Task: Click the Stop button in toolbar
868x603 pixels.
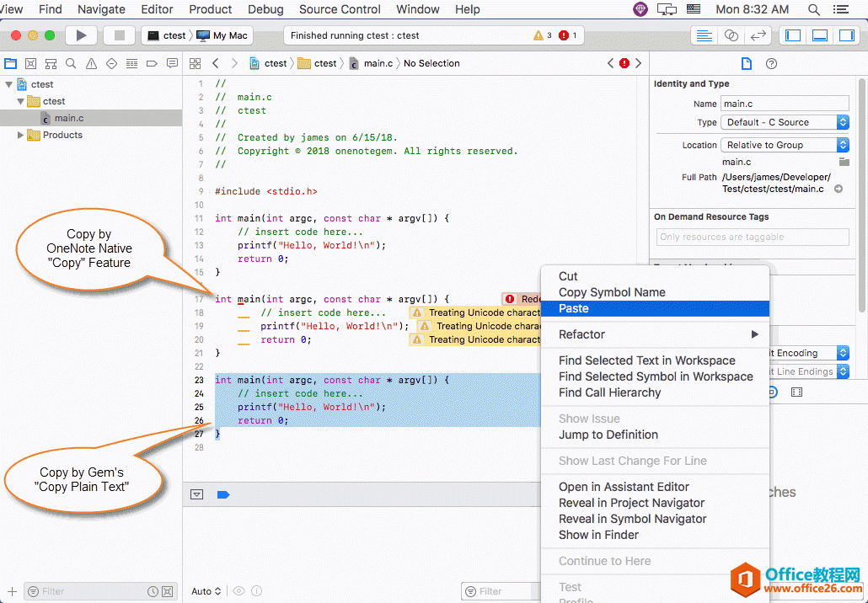Action: (x=119, y=35)
